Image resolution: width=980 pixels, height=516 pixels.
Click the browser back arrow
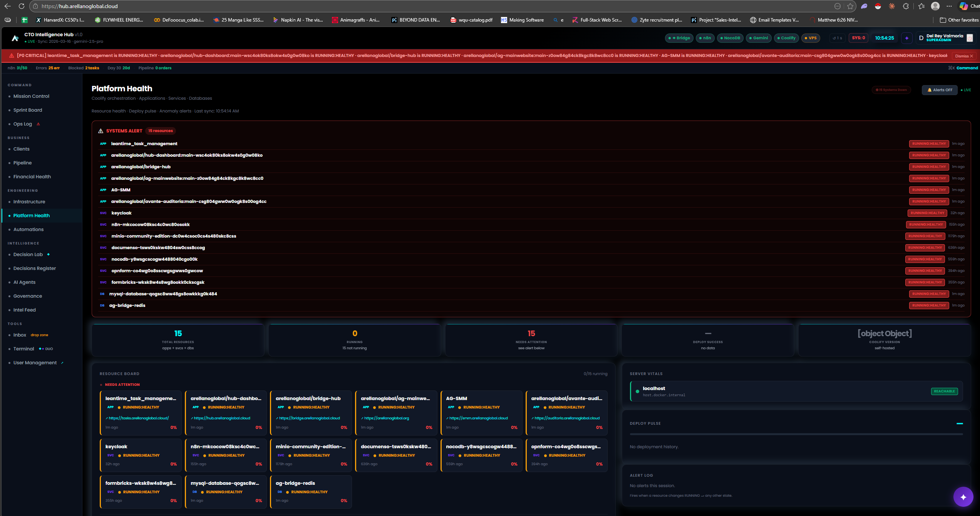(7, 6)
